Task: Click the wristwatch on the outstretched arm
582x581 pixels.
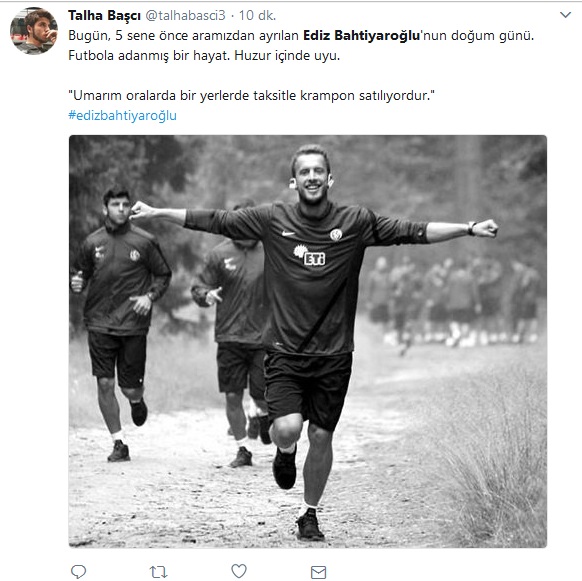Action: tap(471, 228)
